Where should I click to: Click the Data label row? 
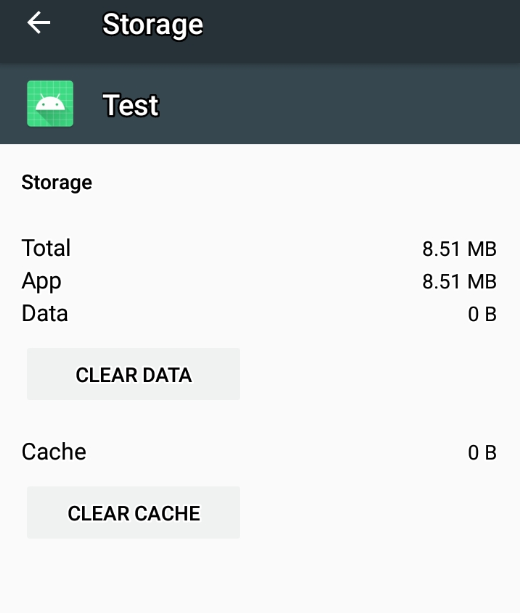click(x=260, y=314)
